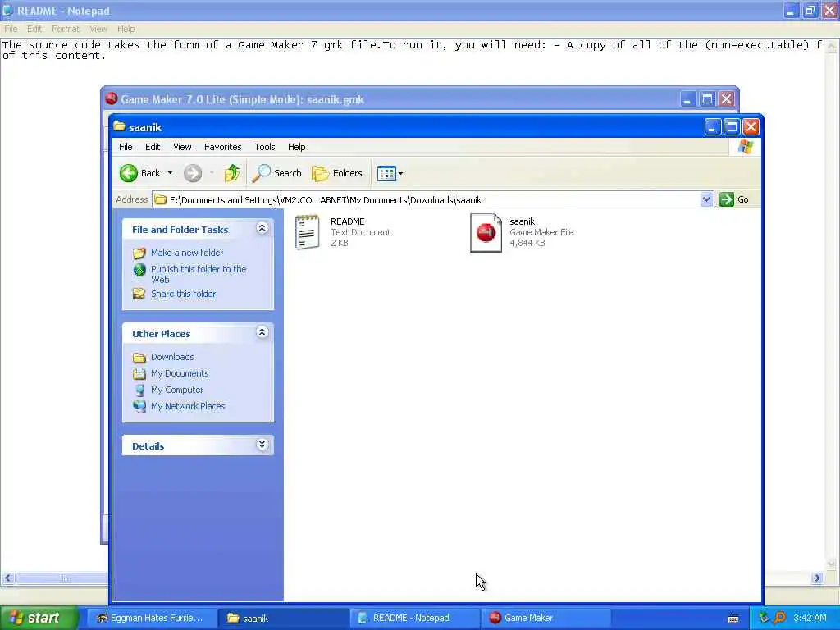Open Notepad's View menu
840x630 pixels.
click(x=98, y=29)
